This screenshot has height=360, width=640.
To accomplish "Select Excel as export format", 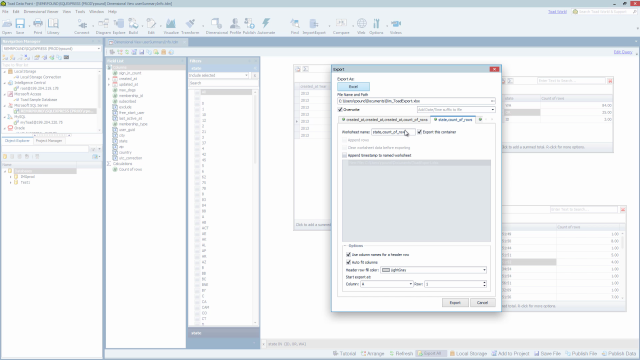I will (x=353, y=87).
